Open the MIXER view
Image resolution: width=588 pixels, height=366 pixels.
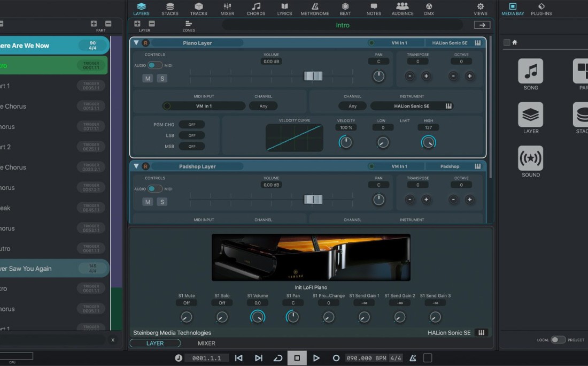click(227, 9)
